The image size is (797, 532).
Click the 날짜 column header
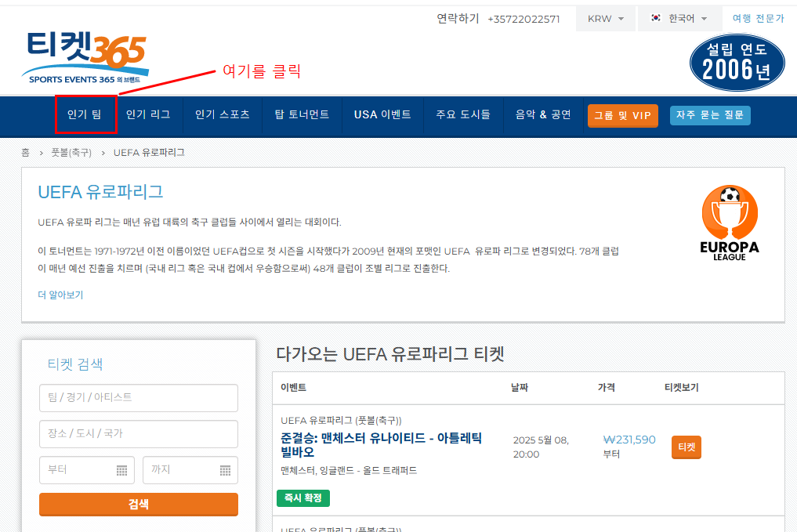[x=520, y=388]
